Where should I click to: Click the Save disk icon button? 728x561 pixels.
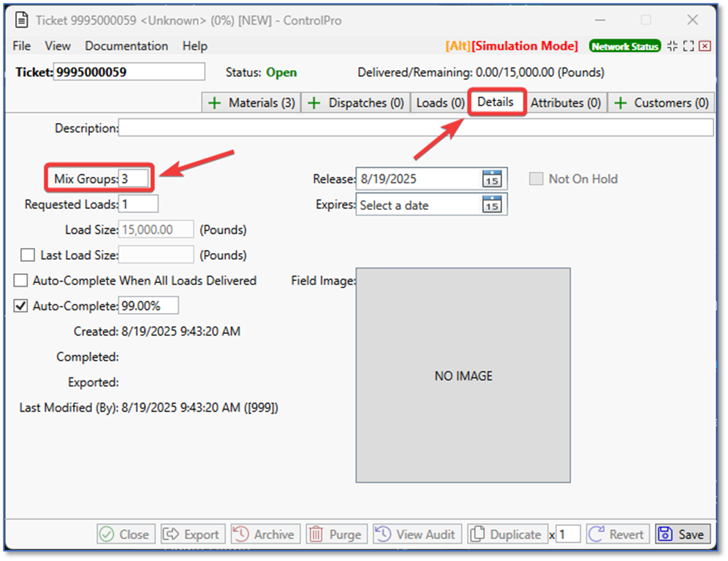(682, 535)
